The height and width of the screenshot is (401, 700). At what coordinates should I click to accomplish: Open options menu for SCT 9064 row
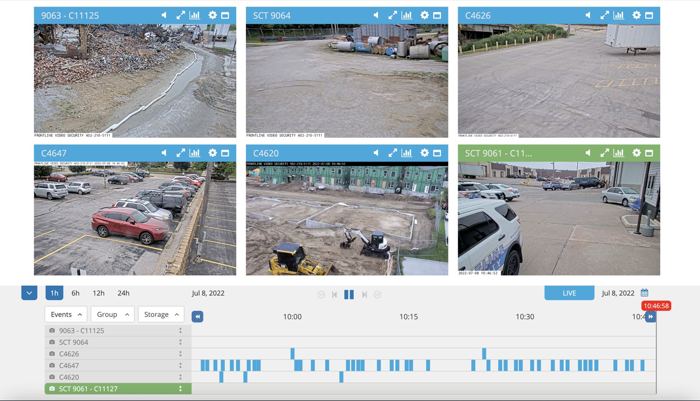tap(180, 342)
